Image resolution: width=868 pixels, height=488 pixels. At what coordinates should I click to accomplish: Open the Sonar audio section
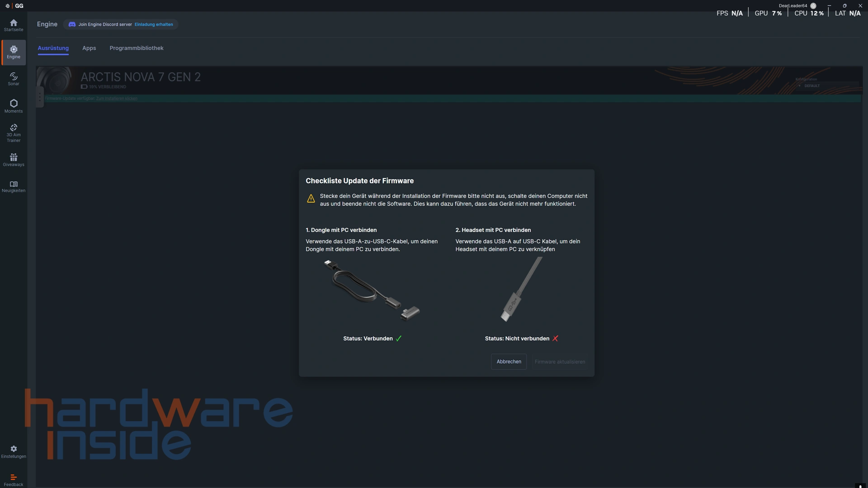(14, 79)
